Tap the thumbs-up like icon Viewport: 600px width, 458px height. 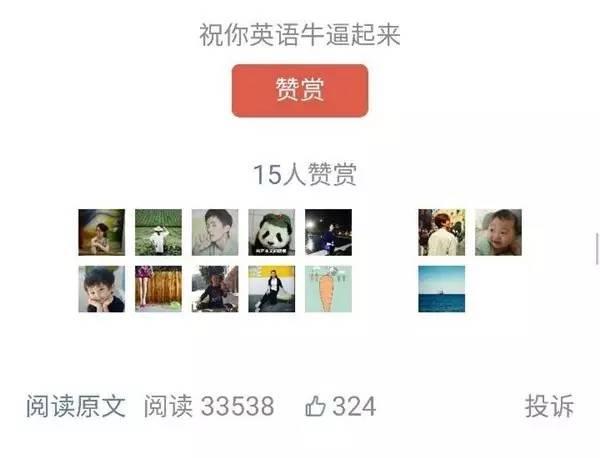(315, 406)
